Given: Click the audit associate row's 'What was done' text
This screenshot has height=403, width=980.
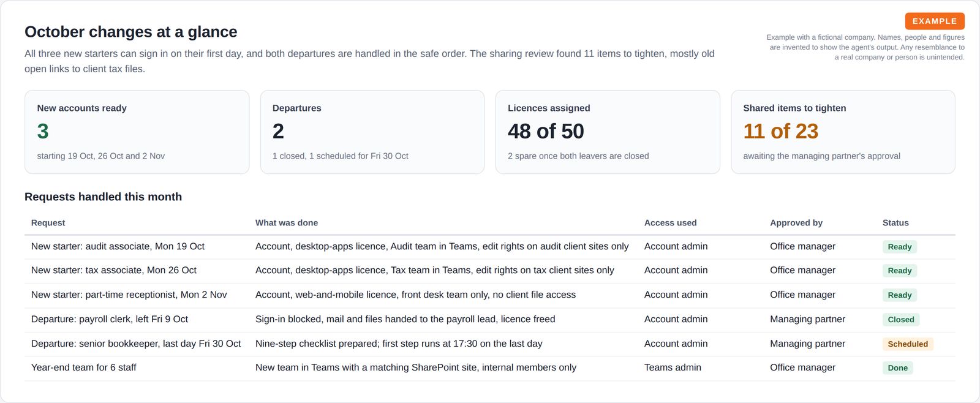Looking at the screenshot, I should pos(442,246).
